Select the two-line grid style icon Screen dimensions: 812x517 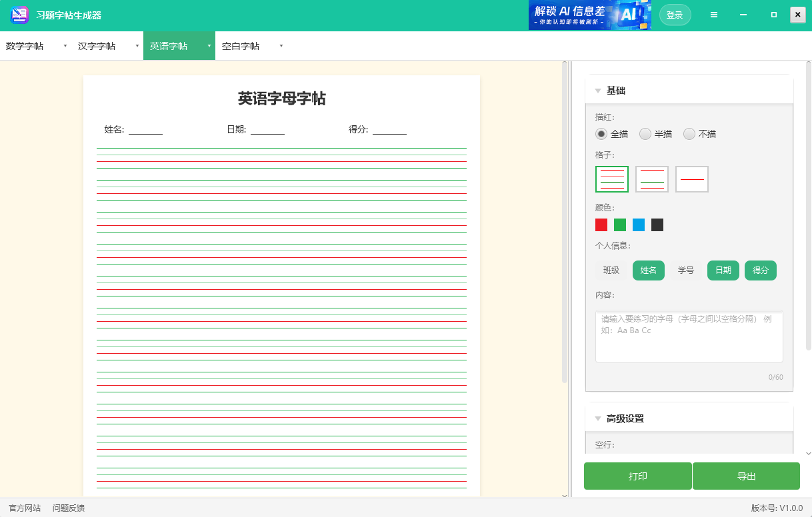point(651,179)
